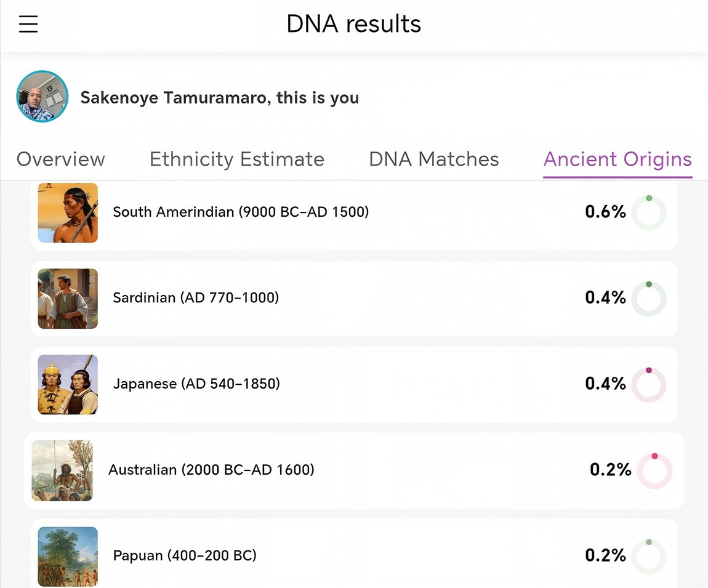Image resolution: width=708 pixels, height=588 pixels.
Task: Click the Papuan percentage ring icon
Action: pos(649,557)
